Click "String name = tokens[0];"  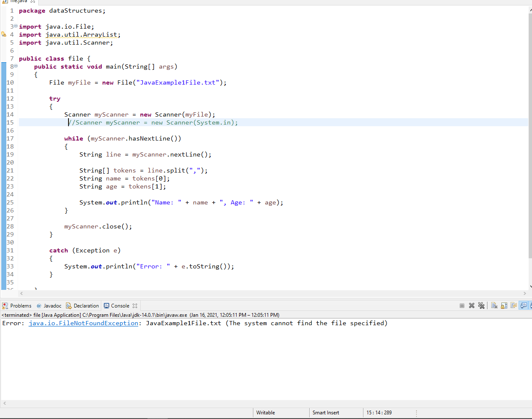[125, 178]
